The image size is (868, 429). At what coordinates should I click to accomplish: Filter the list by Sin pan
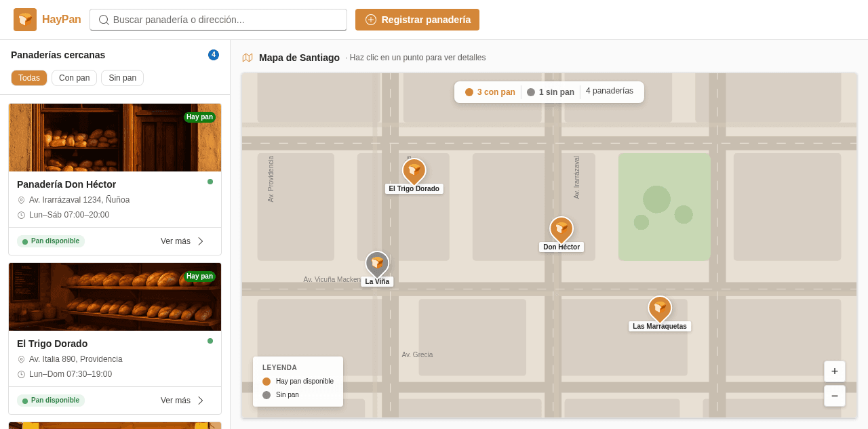[123, 78]
